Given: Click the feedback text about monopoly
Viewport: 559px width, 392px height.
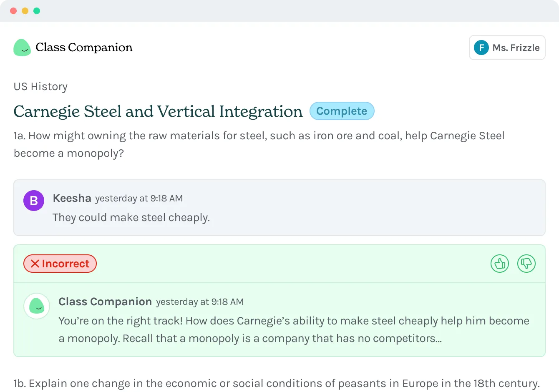Looking at the screenshot, I should point(294,329).
